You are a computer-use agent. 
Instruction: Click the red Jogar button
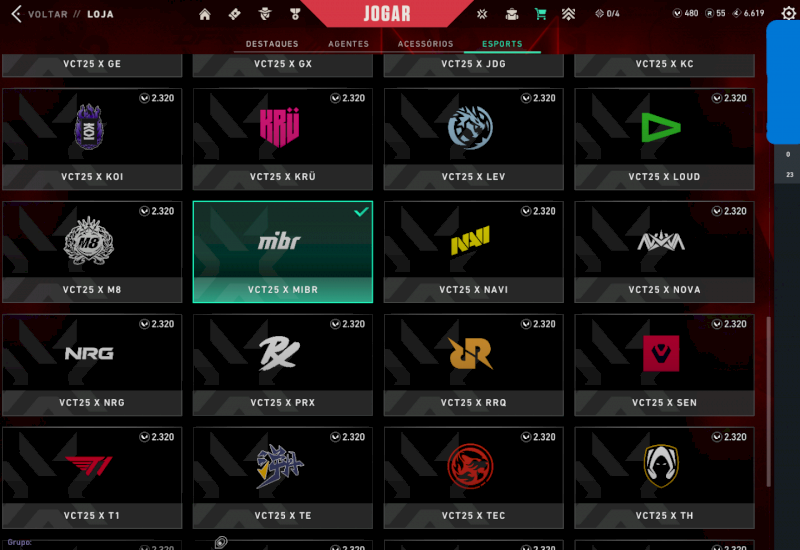(x=387, y=13)
